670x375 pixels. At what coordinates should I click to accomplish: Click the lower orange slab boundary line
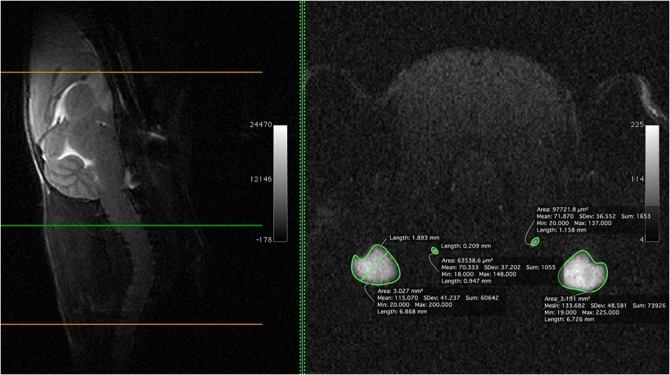point(131,324)
